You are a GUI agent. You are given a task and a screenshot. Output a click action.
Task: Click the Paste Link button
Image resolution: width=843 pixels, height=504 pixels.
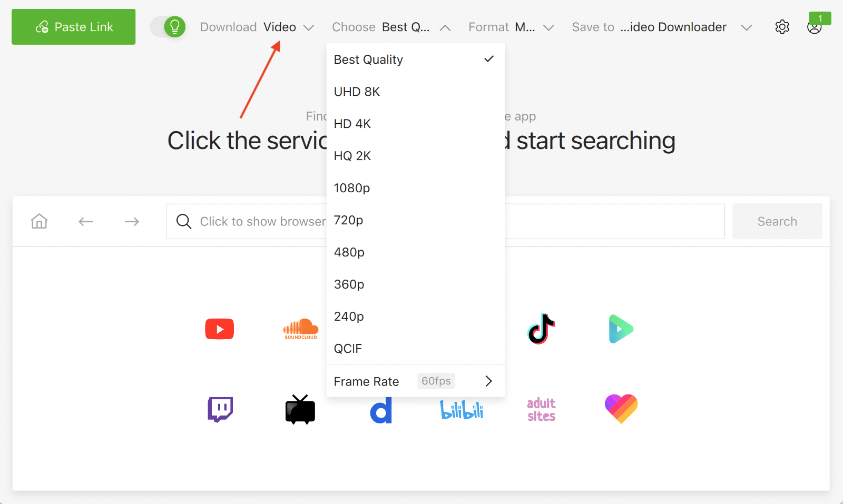[73, 27]
